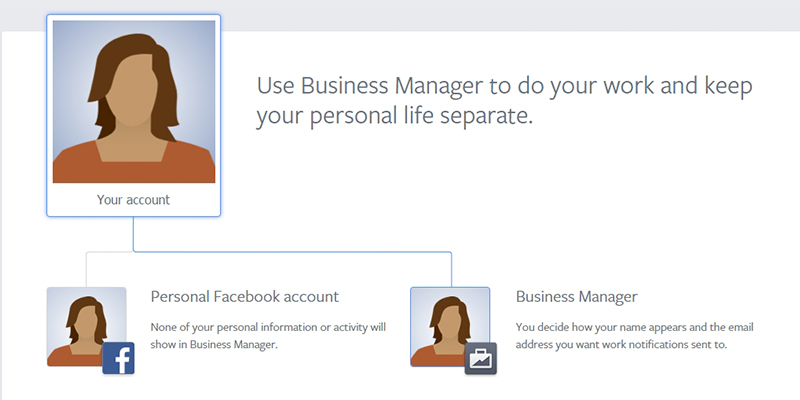Select the Business Manager avatar thumbnail
The width and height of the screenshot is (800, 400).
pyautogui.click(x=450, y=327)
